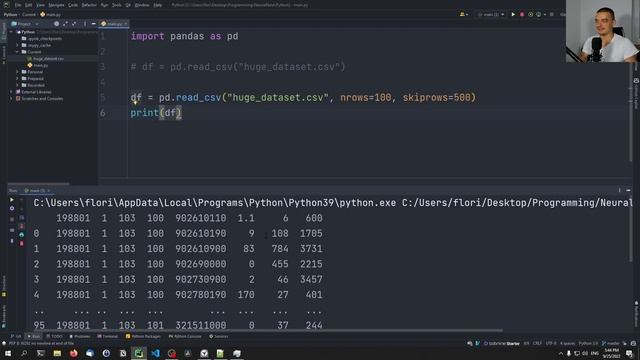Open the Terminal tool window tab

[x=107, y=336]
